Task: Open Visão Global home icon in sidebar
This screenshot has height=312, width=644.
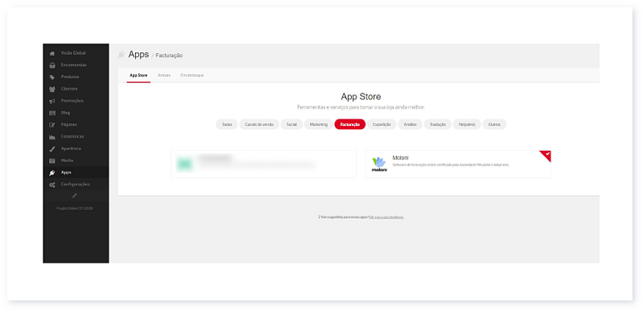Action: click(52, 53)
